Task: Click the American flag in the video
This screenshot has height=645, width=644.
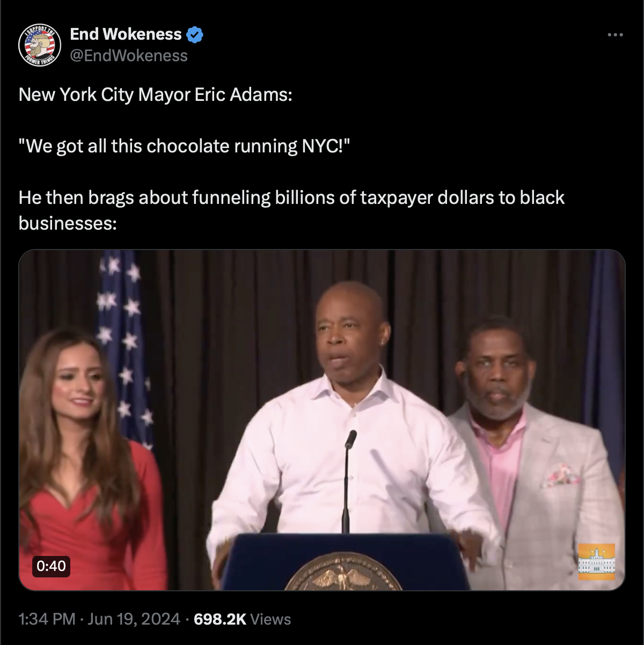Action: point(123,343)
